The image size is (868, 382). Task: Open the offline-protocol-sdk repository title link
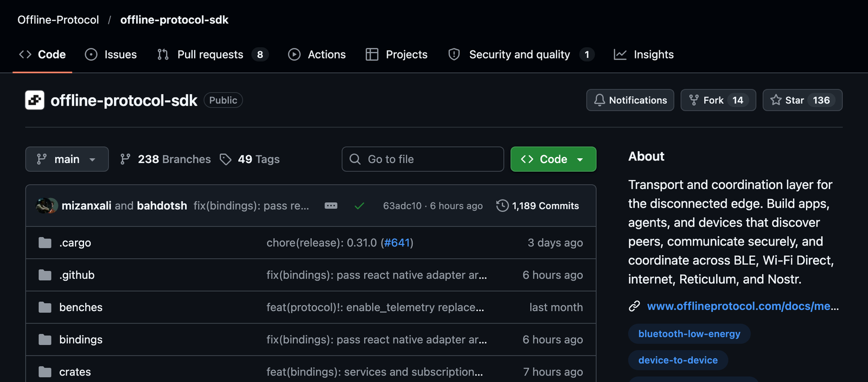click(x=124, y=100)
